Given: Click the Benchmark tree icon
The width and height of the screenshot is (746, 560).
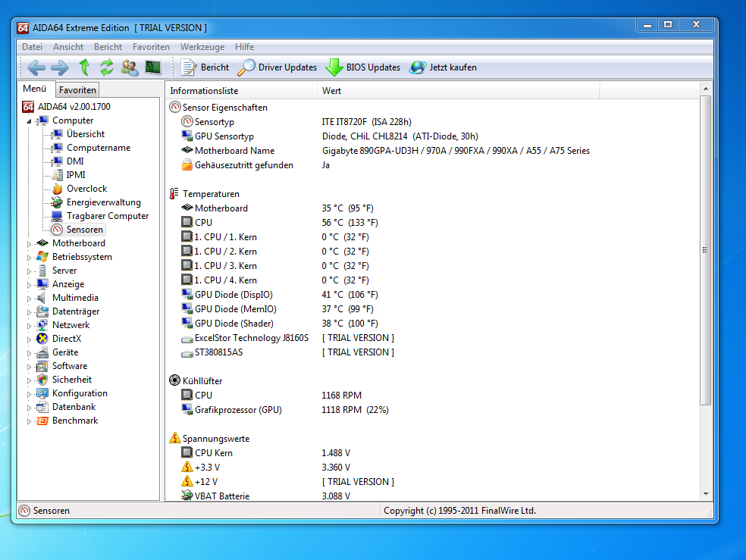Looking at the screenshot, I should coord(42,421).
